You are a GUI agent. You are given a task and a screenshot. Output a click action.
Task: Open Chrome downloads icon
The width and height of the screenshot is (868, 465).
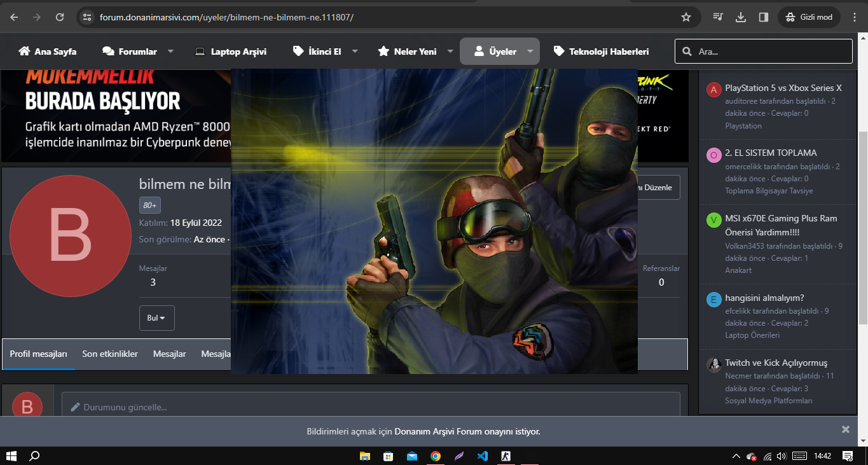740,17
